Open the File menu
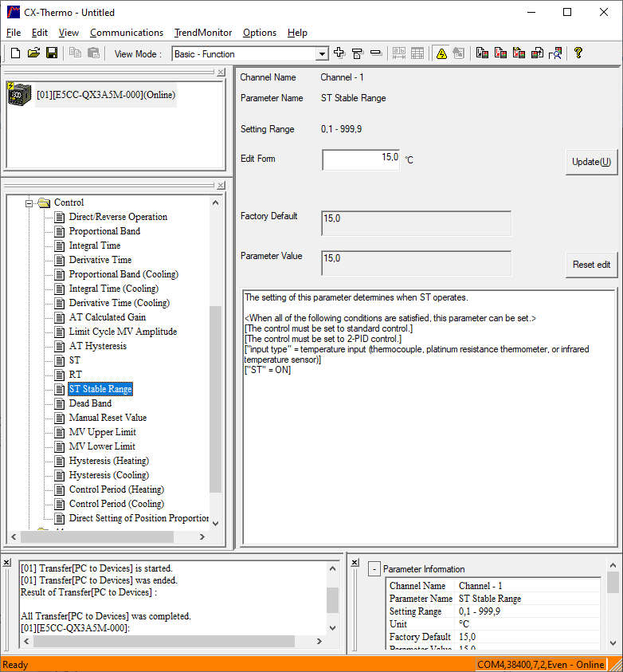623x672 pixels. (14, 33)
